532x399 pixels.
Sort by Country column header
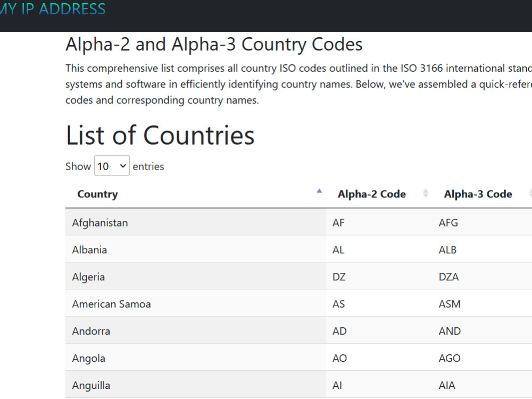[x=195, y=194]
